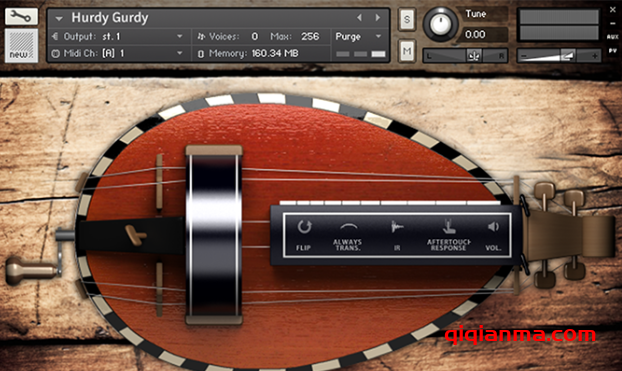Click the Tune value 0.00 field

coord(484,35)
